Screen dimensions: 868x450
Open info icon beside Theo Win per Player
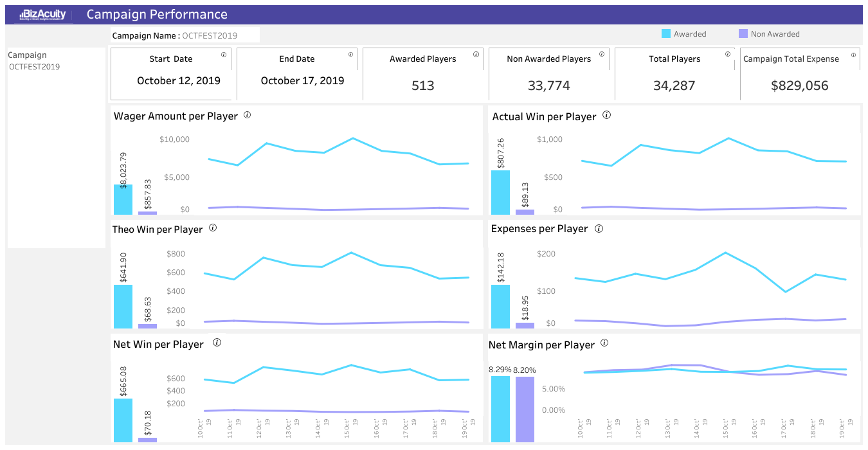[x=213, y=228]
